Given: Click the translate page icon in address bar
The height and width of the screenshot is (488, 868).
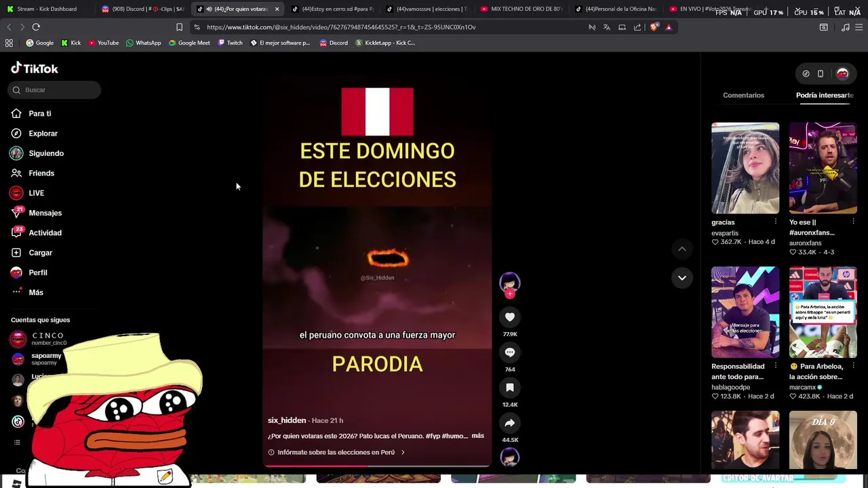Looking at the screenshot, I should (606, 27).
